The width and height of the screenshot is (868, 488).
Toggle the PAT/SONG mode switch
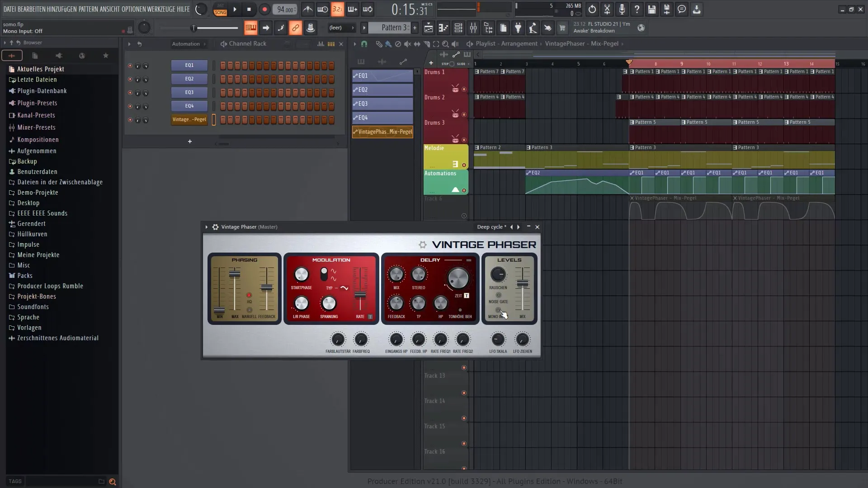(x=220, y=9)
